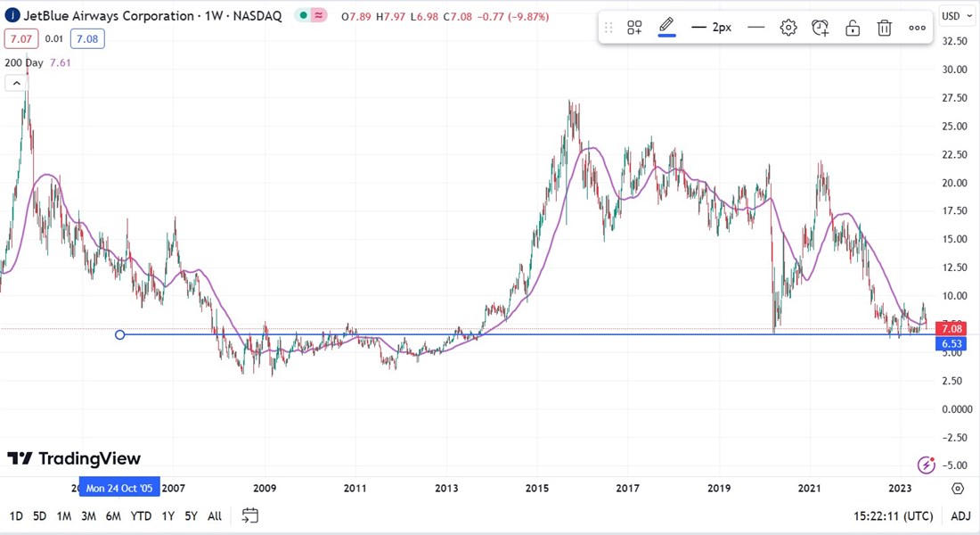This screenshot has height=535, width=980.
Task: Click the 27.50 price axis label
Action: (x=954, y=97)
